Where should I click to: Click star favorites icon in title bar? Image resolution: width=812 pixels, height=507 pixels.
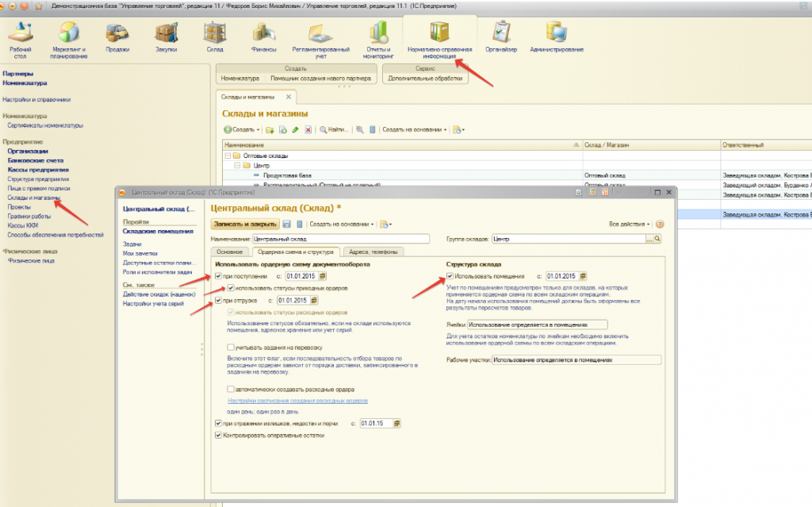39,6
